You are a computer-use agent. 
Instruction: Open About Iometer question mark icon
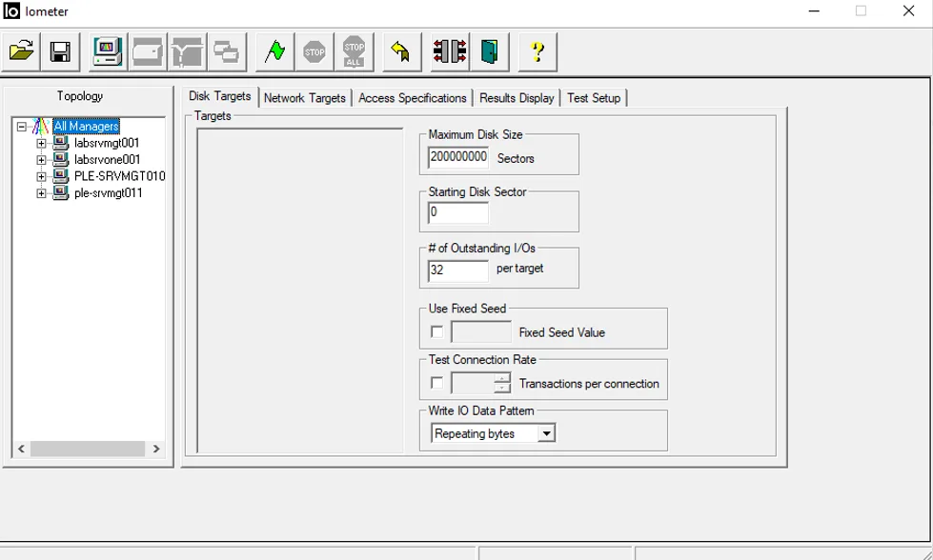(537, 51)
